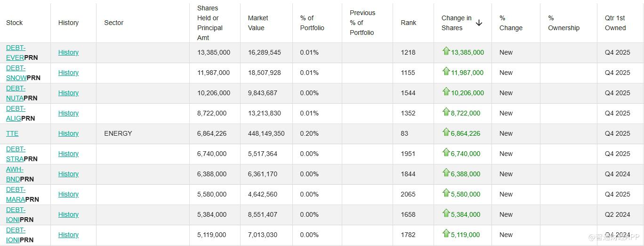644x246 pixels.
Task: Click green up arrow beside 6,388,000 change
Action: [x=446, y=173]
